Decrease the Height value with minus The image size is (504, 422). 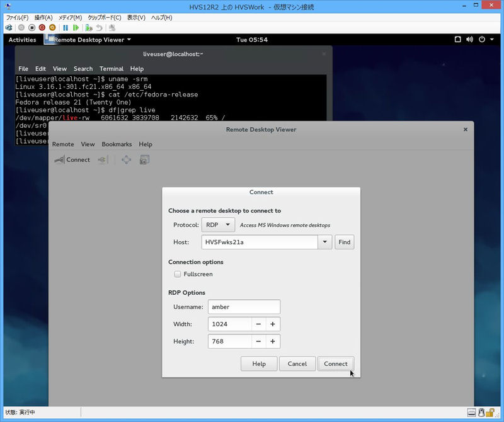pos(258,341)
